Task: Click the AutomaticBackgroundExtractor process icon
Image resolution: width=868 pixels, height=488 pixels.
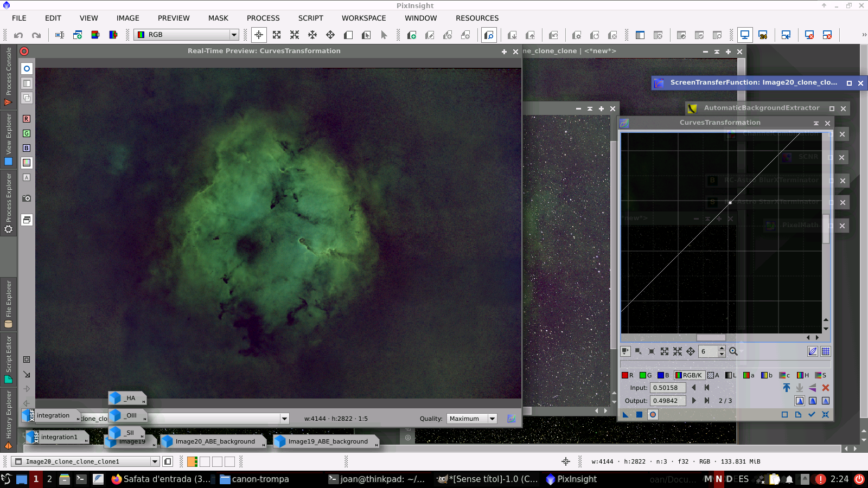Action: (x=692, y=108)
